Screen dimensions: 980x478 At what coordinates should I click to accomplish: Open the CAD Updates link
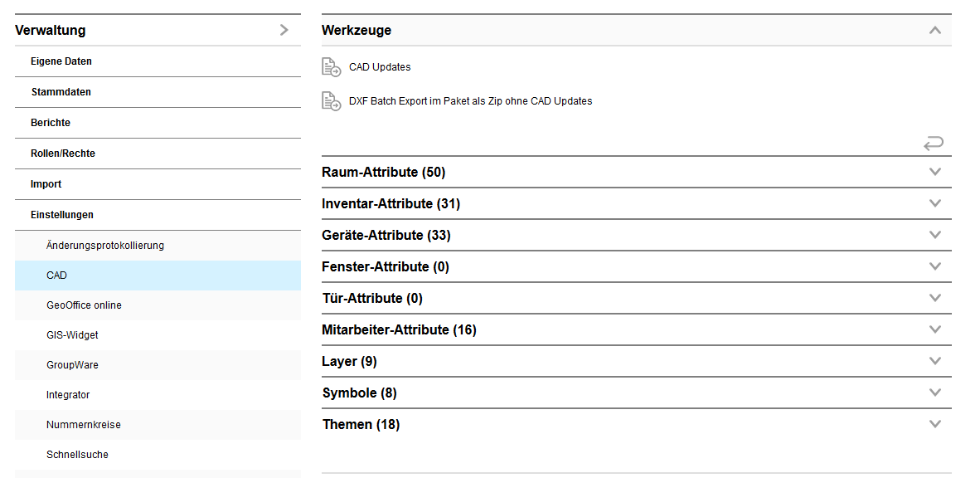[x=380, y=67]
